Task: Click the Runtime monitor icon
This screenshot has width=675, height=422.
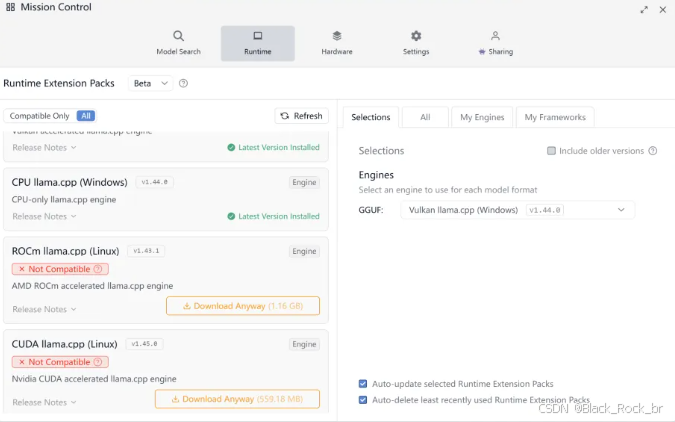Action: [x=257, y=36]
